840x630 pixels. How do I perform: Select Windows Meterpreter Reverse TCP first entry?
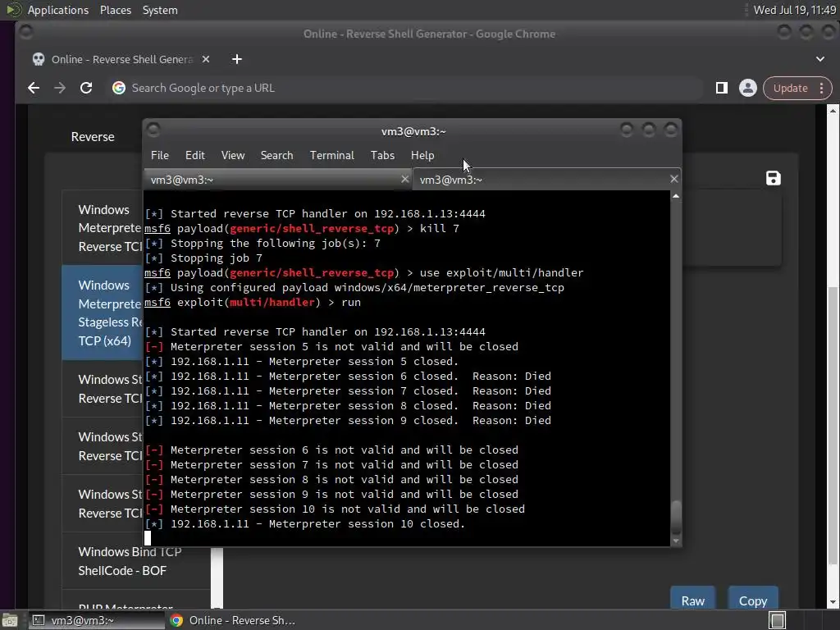[103, 228]
